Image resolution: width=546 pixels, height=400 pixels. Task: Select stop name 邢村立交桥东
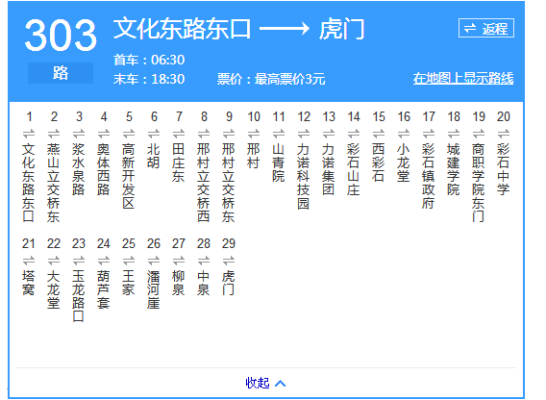tap(228, 182)
